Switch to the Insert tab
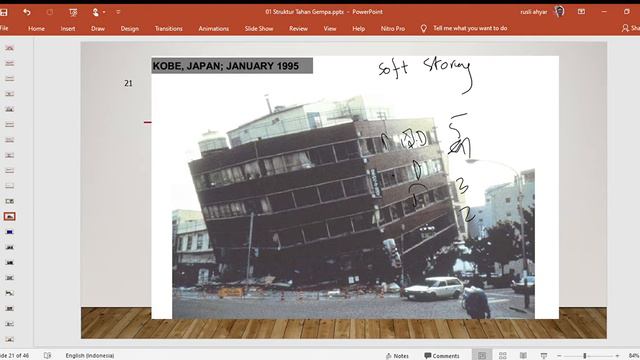640x360 pixels. [68, 29]
